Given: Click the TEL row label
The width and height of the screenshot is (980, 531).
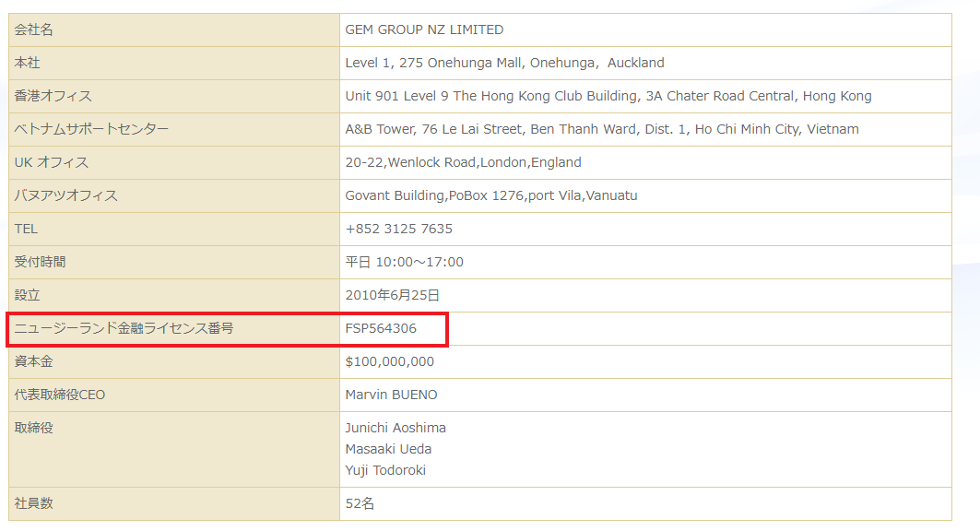Looking at the screenshot, I should (26, 229).
